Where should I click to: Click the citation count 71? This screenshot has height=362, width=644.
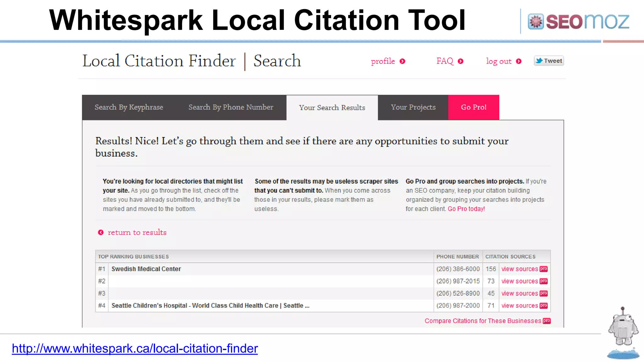(x=491, y=306)
